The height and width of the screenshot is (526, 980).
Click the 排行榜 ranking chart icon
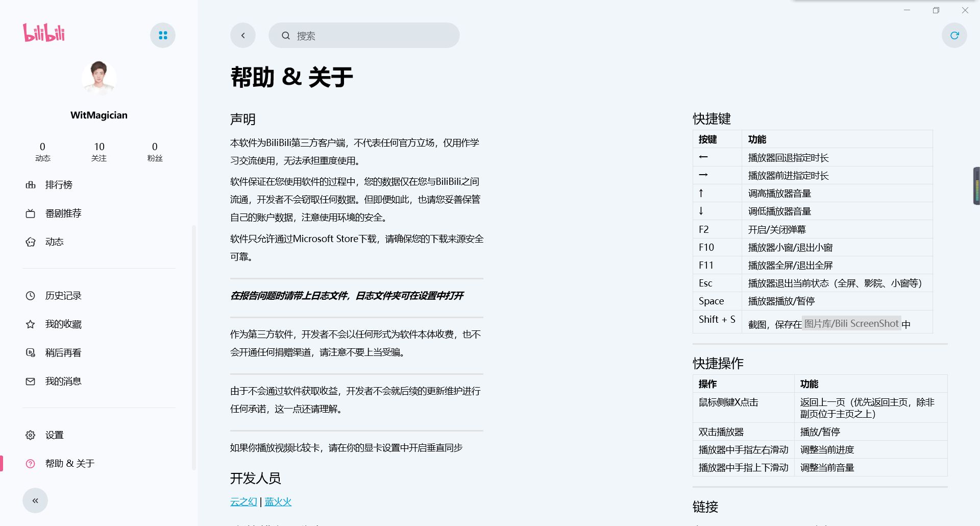coord(31,185)
